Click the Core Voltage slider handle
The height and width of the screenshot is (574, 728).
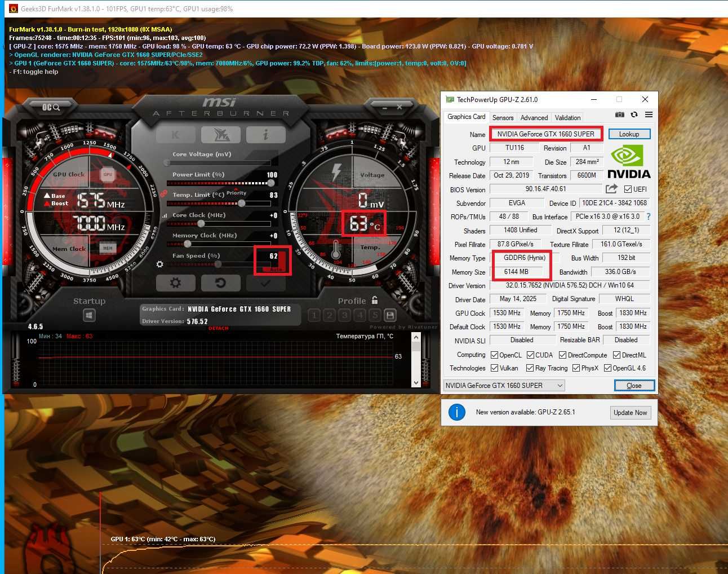[x=167, y=162]
